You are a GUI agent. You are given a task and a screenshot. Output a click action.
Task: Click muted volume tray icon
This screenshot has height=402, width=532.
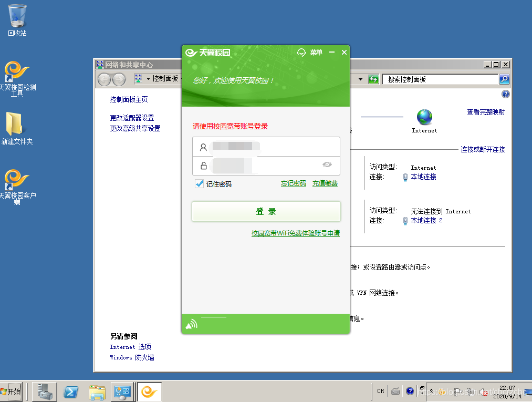click(x=484, y=393)
